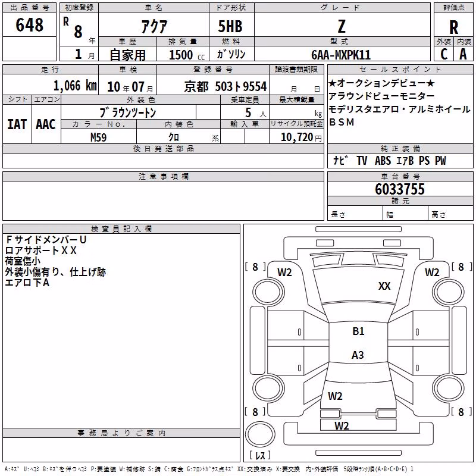Click the first registration year 8
This screenshot has width=476, height=476.
[78, 32]
